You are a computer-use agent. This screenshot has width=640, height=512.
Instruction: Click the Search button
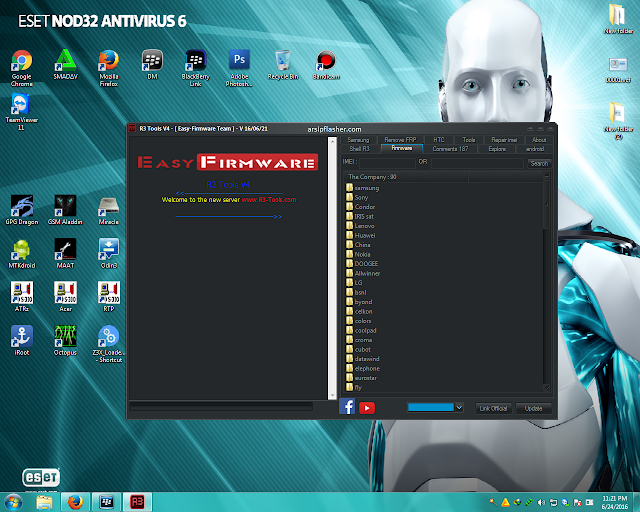(539, 164)
